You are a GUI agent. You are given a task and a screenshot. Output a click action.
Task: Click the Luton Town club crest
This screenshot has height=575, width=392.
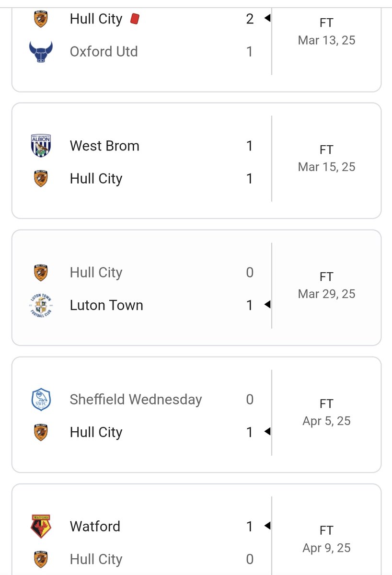click(41, 305)
